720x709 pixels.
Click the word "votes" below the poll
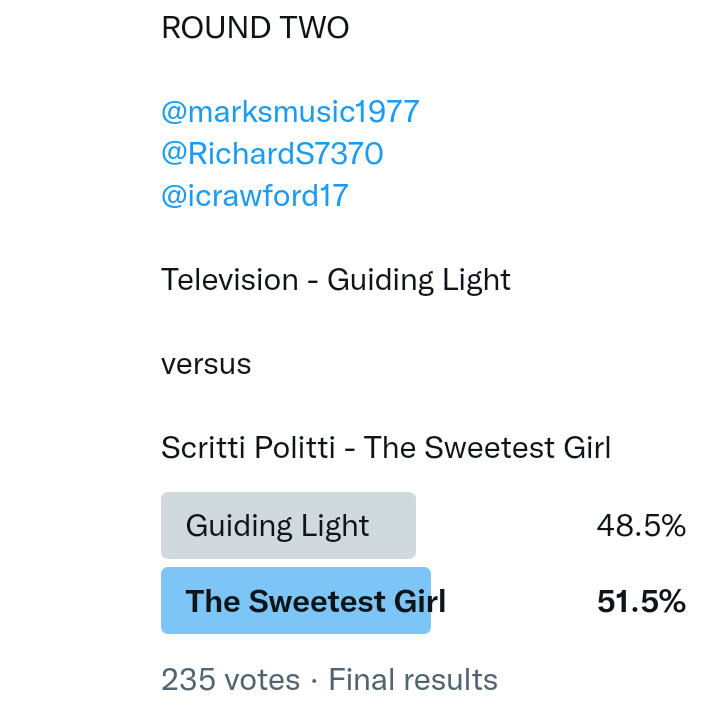(260, 681)
